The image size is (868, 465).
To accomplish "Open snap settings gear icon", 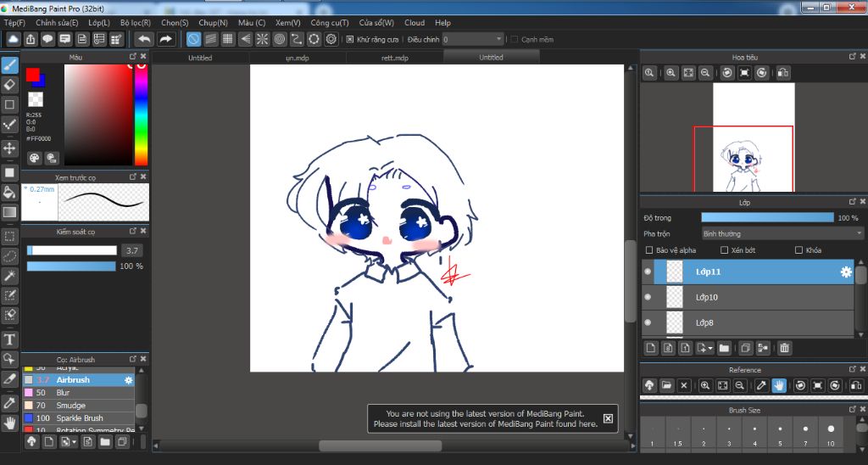I will click(331, 39).
